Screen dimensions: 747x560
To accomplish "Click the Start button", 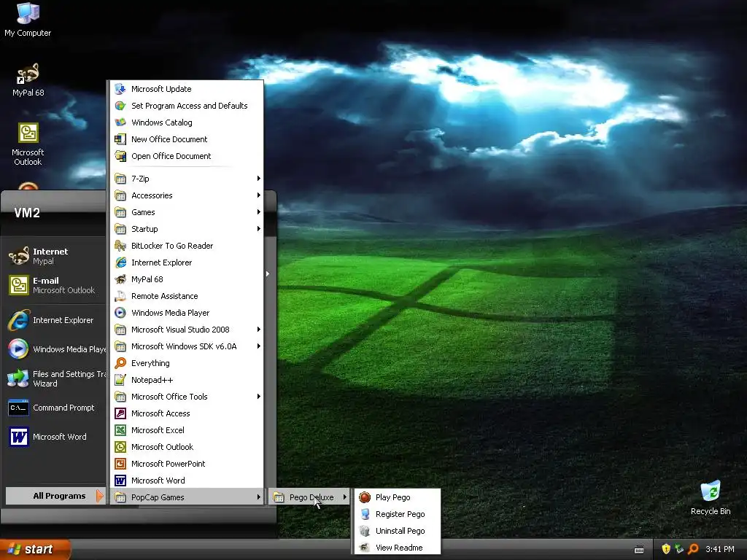I will [x=34, y=549].
